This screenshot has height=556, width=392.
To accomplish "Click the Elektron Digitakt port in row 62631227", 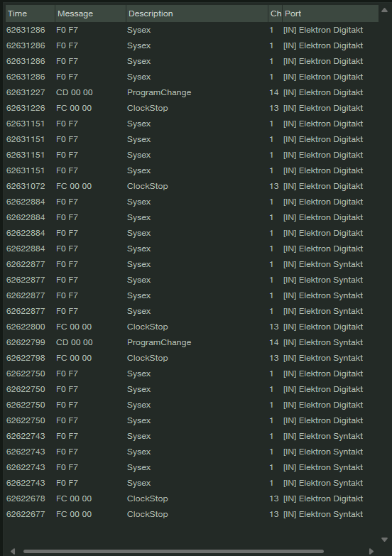I will (x=323, y=92).
